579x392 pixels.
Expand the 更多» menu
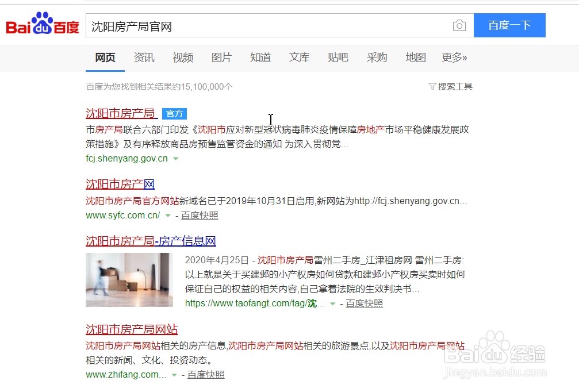coord(454,57)
